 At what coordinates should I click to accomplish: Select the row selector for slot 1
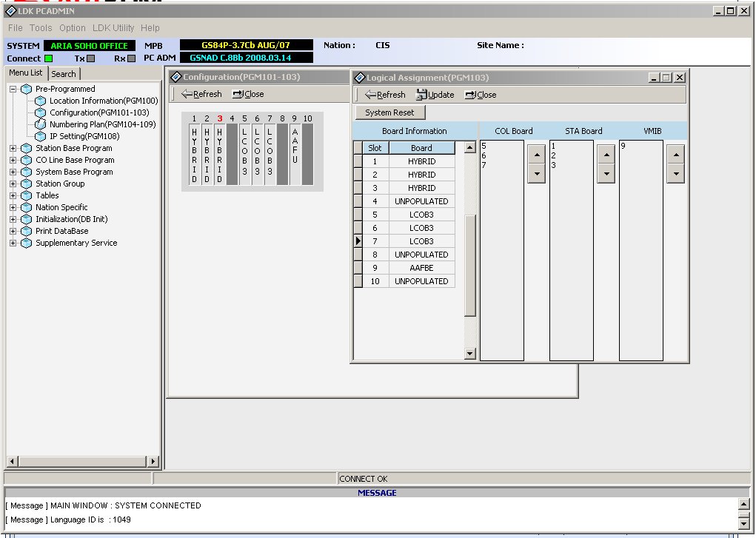pyautogui.click(x=358, y=161)
